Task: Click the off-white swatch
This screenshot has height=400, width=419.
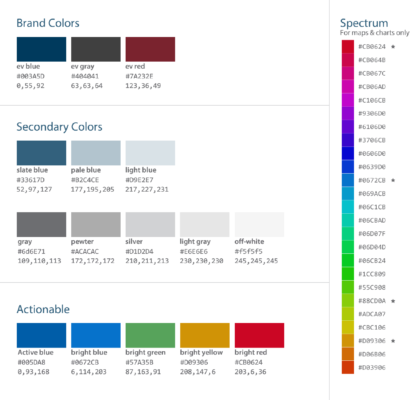Action: (259, 225)
